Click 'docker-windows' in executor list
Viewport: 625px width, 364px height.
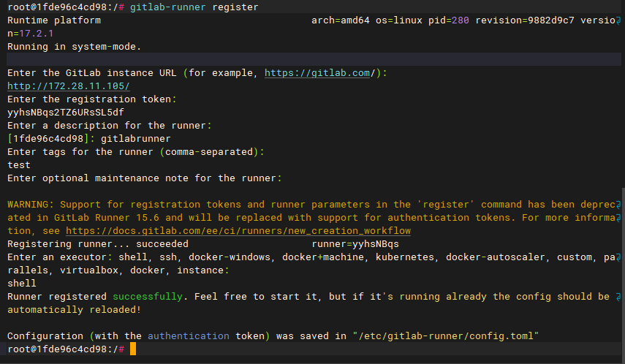(230, 257)
